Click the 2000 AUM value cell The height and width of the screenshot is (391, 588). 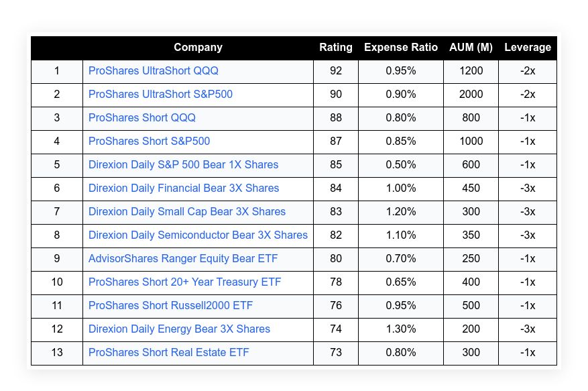coord(471,95)
